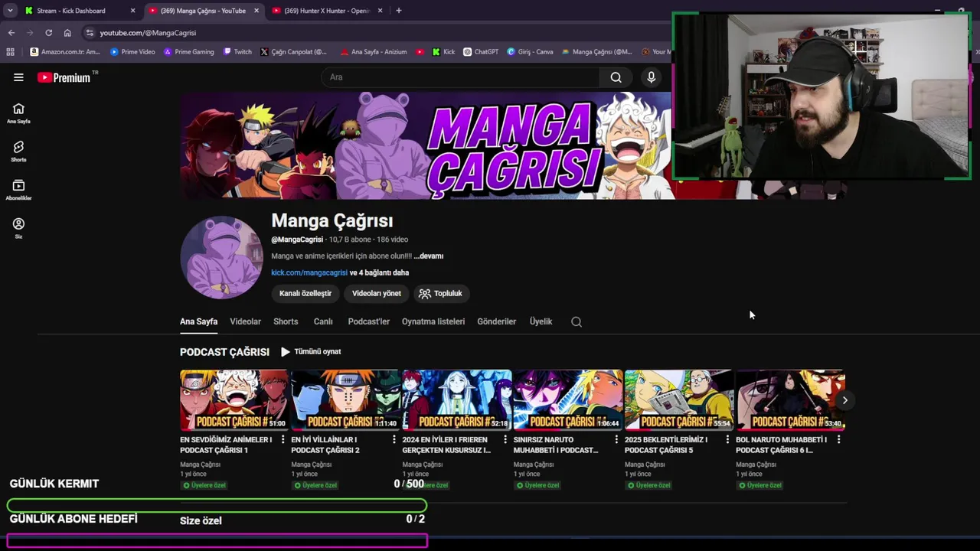Open the Frieren video thumbnail with 32:18 duration
This screenshot has width=980, height=551.
(456, 400)
